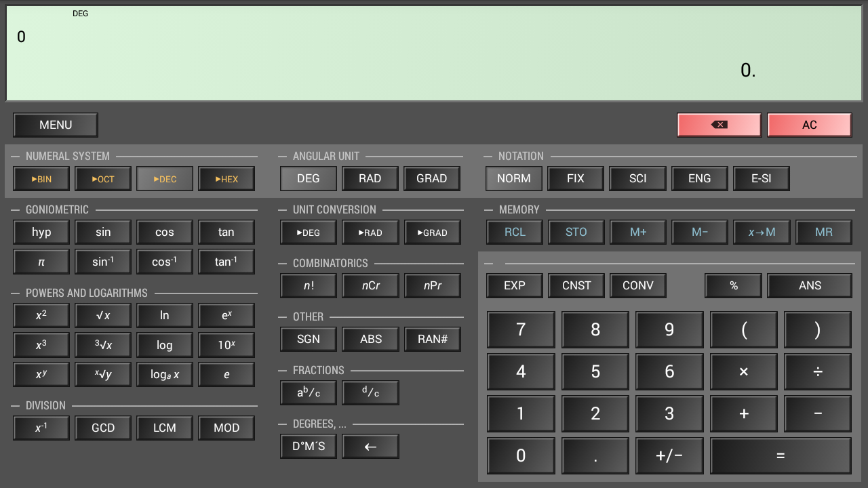Screen dimensions: 868x488
Task: Square the value with x²
Action: (41, 316)
